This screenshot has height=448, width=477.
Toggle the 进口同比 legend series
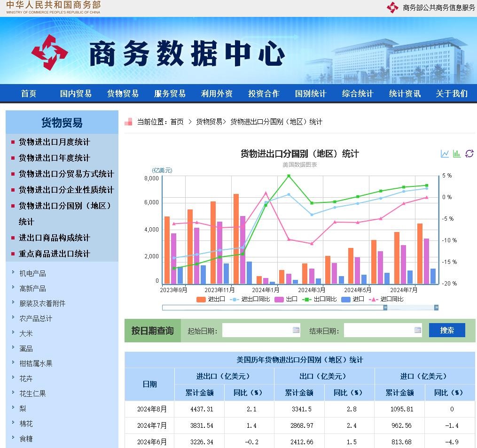coord(386,299)
